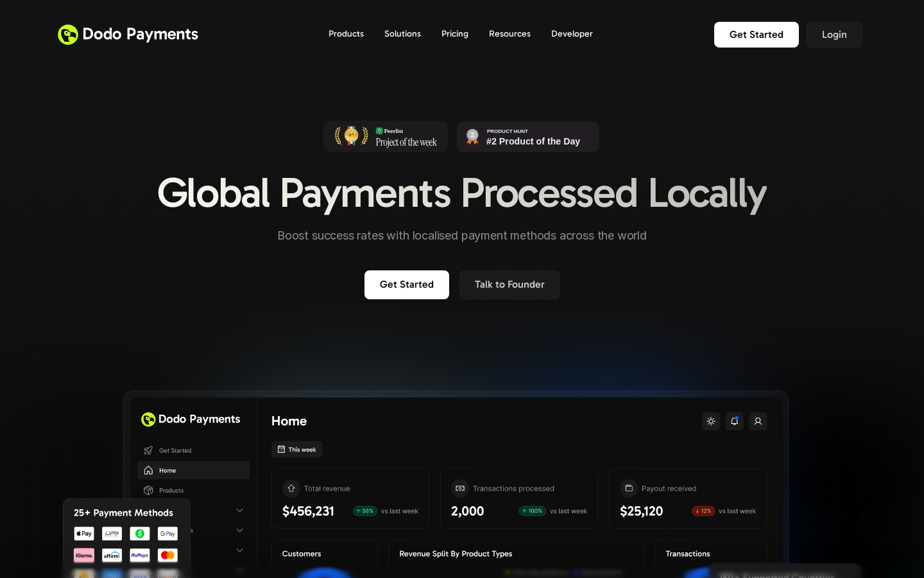Click the Login button
This screenshot has width=924, height=578.
(x=834, y=35)
